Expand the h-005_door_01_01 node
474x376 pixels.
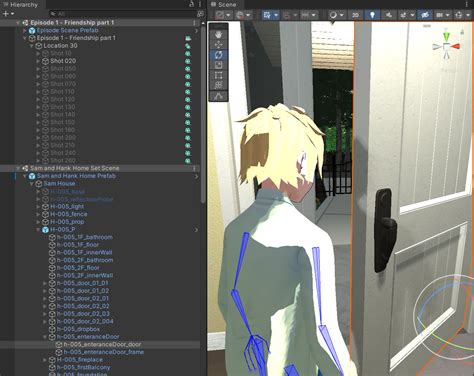[45, 283]
